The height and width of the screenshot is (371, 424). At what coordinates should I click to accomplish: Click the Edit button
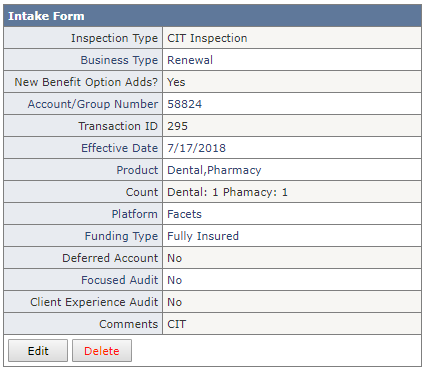(38, 351)
